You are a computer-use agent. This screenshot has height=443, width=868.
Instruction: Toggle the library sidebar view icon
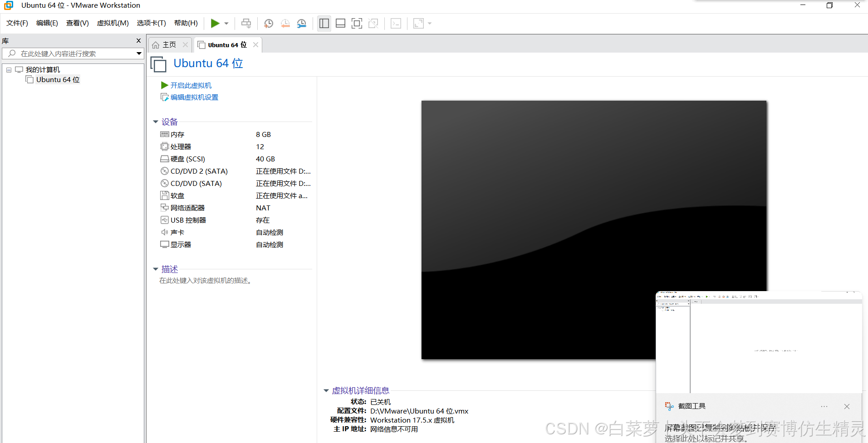324,23
